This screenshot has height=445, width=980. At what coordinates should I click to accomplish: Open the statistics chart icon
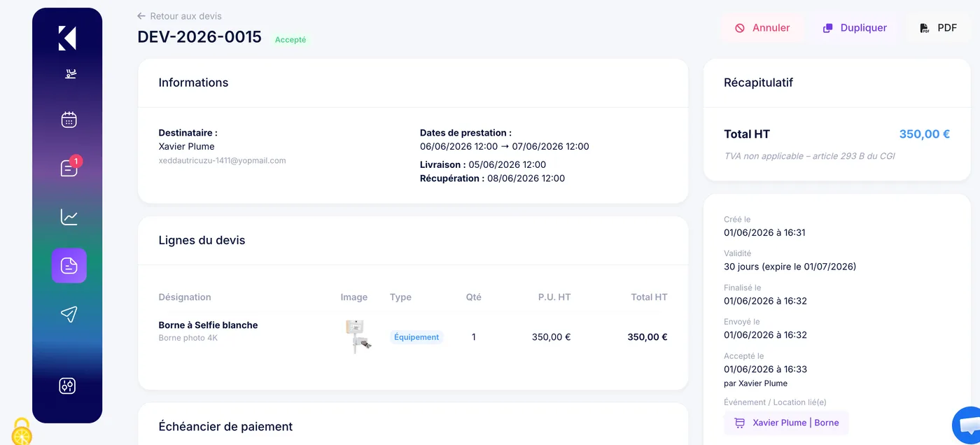tap(69, 217)
